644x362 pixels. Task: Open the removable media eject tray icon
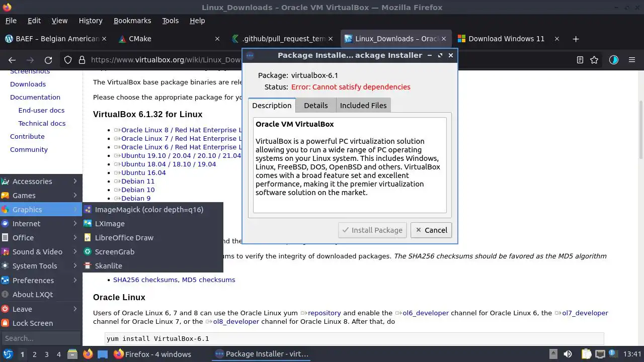[553, 354]
